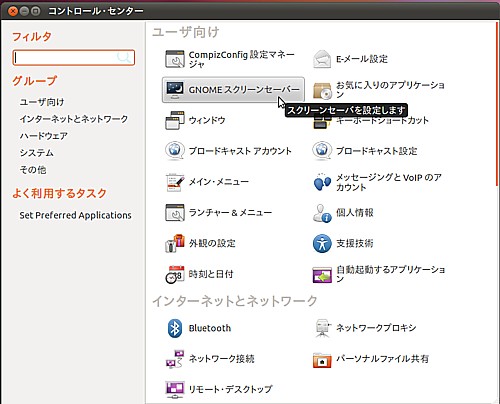Click the 支援技術 label text

tap(355, 243)
